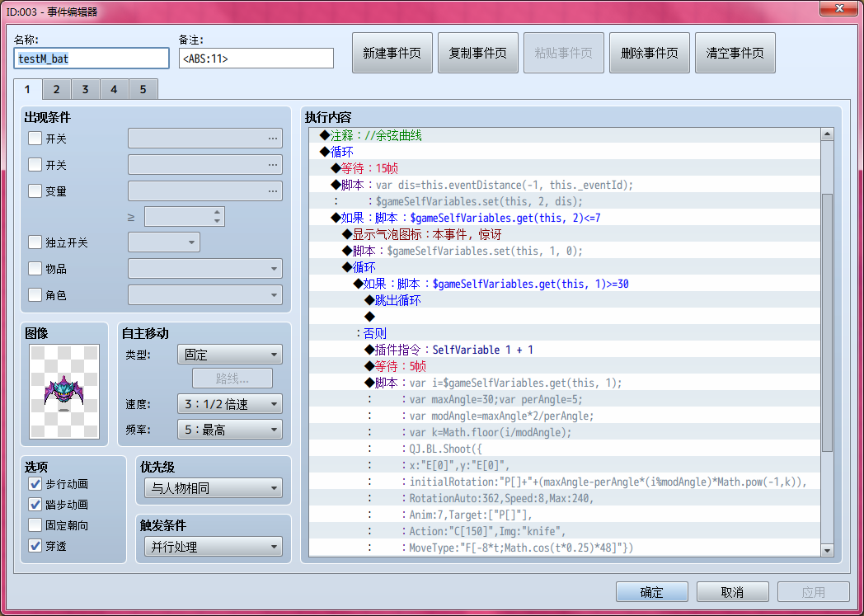Switch to event page tab 3
864x616 pixels.
click(85, 89)
